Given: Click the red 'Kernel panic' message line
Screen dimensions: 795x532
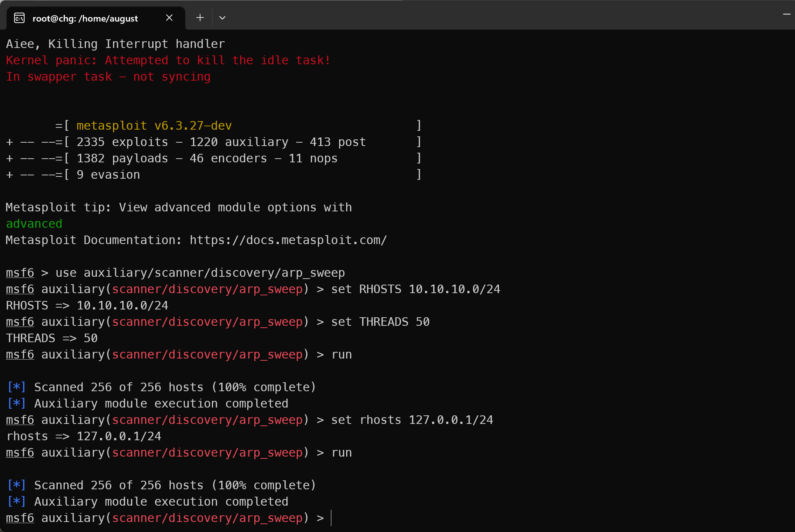Looking at the screenshot, I should pos(168,60).
